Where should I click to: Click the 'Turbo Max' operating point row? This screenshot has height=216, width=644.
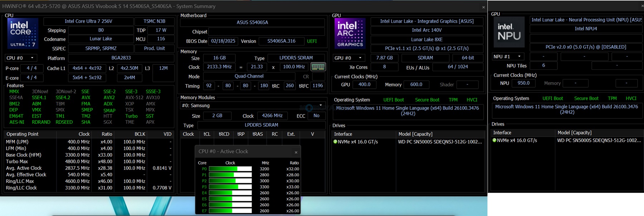pyautogui.click(x=89, y=162)
